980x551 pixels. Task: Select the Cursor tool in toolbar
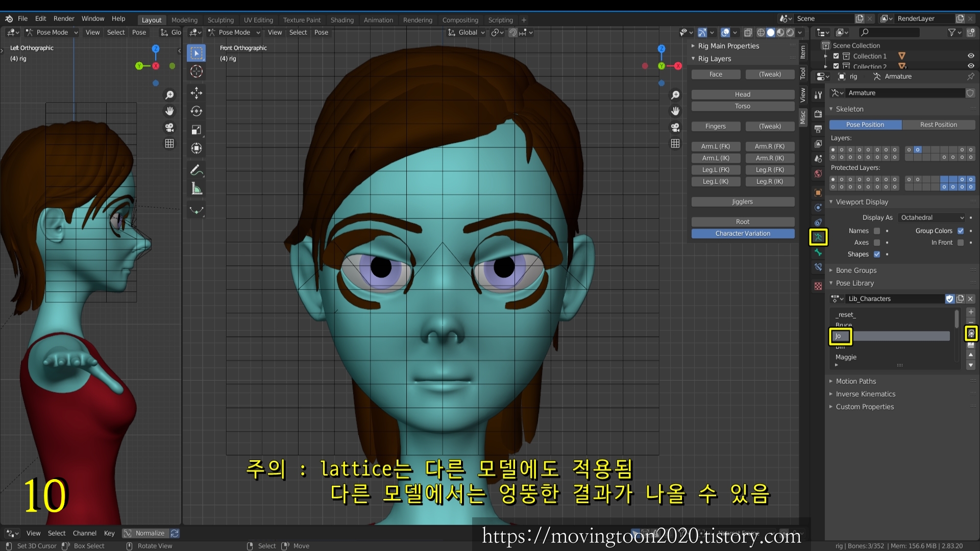(197, 71)
